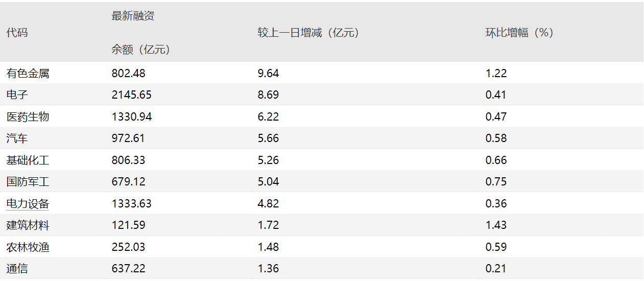Select the 农林牧渔 industry cell
The image size is (644, 281).
tap(28, 247)
